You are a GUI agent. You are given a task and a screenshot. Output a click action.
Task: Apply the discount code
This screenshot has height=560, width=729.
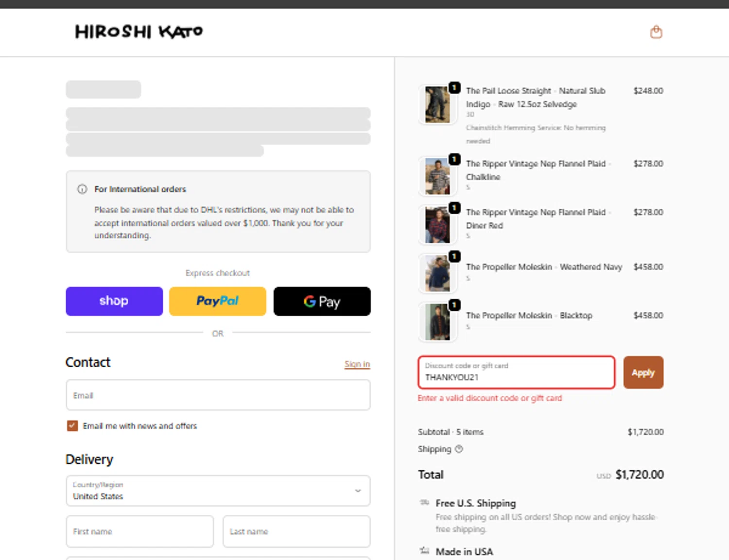click(x=643, y=373)
